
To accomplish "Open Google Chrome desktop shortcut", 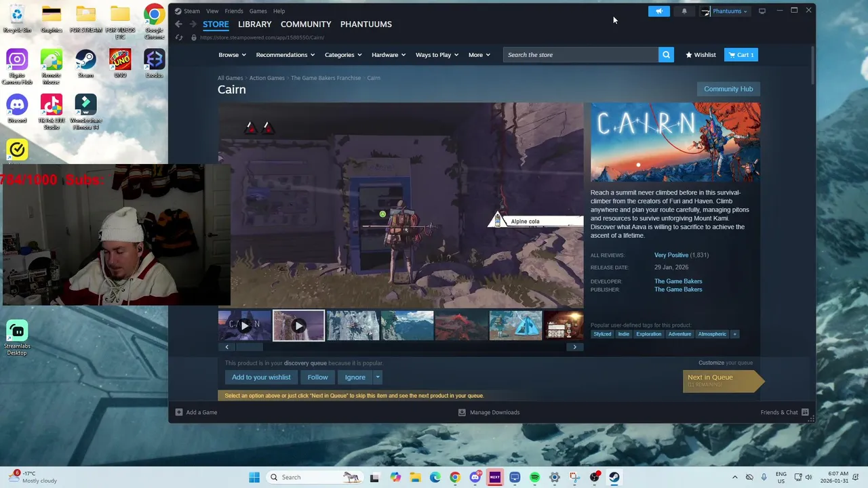I will click(154, 20).
